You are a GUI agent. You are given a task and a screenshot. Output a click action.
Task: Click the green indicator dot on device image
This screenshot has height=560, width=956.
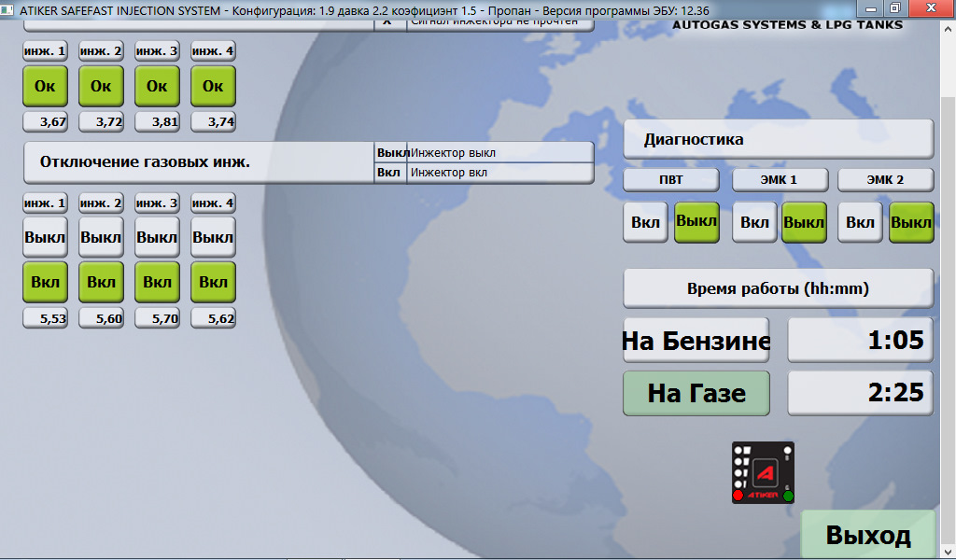[788, 495]
